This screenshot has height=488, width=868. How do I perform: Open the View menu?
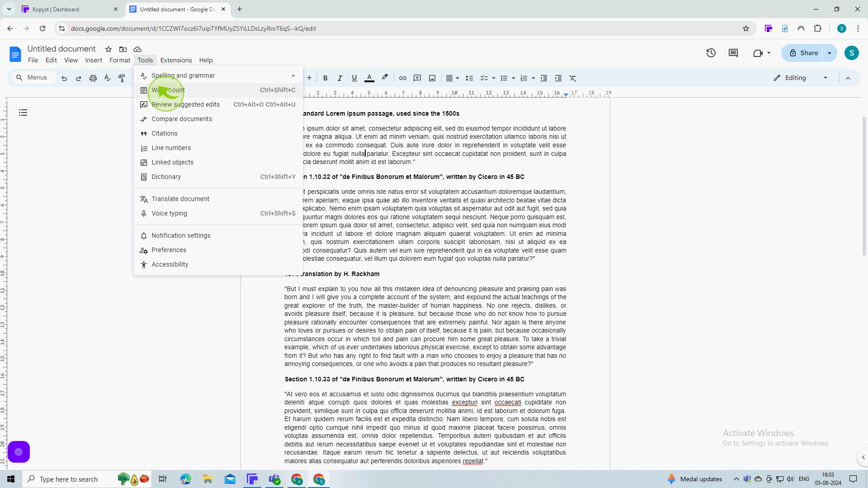click(71, 60)
